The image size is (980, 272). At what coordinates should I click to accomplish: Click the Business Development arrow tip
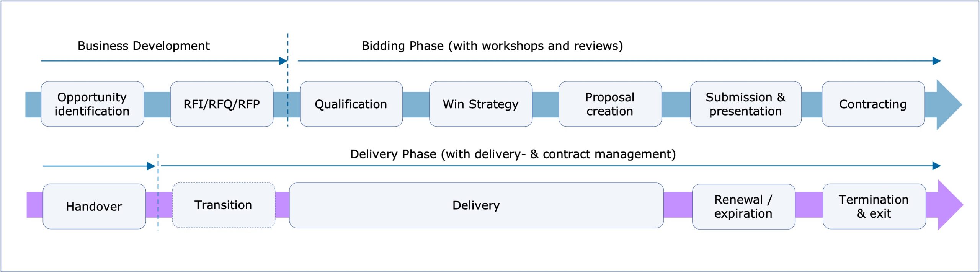[x=283, y=61]
